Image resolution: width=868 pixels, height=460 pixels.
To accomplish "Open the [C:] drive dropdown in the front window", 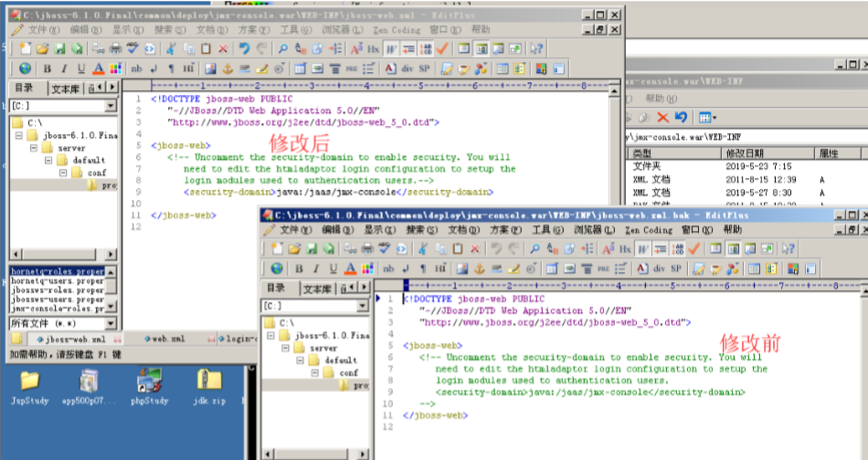I will click(x=362, y=307).
